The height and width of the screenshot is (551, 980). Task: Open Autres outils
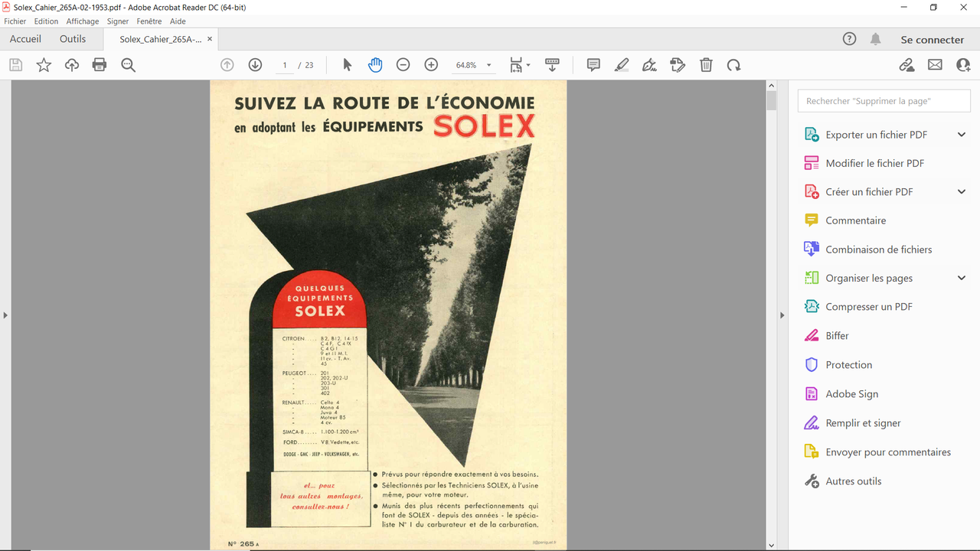pos(853,481)
